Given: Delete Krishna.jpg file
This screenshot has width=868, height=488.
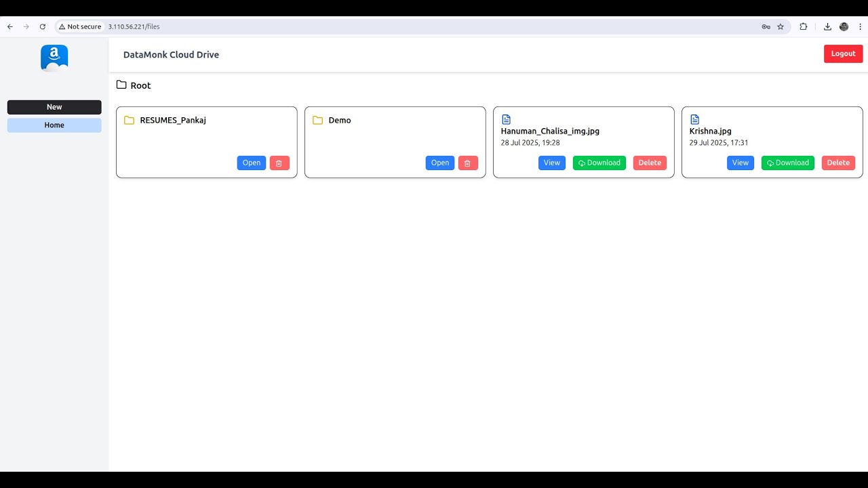Looking at the screenshot, I should coord(838,163).
